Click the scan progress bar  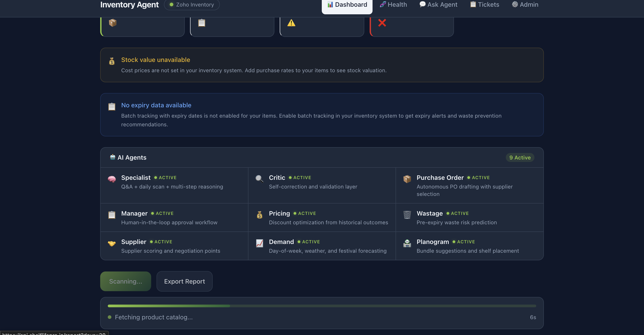(322, 305)
